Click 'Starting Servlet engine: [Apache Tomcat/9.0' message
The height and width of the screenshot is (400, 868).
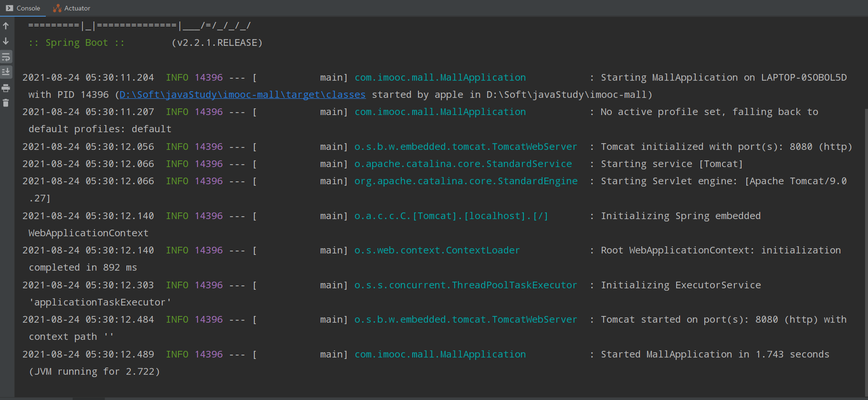[724, 181]
